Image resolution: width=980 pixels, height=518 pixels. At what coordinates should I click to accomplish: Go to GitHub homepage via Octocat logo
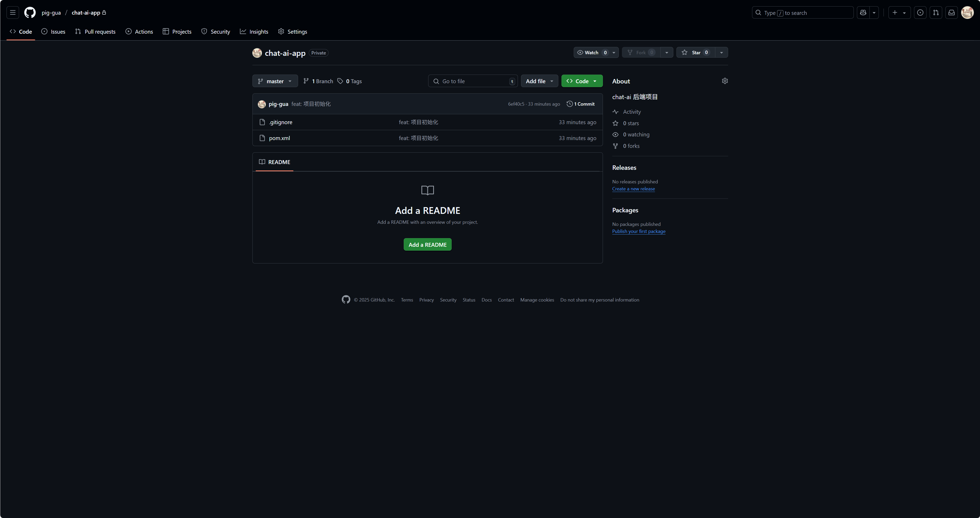[x=30, y=13]
